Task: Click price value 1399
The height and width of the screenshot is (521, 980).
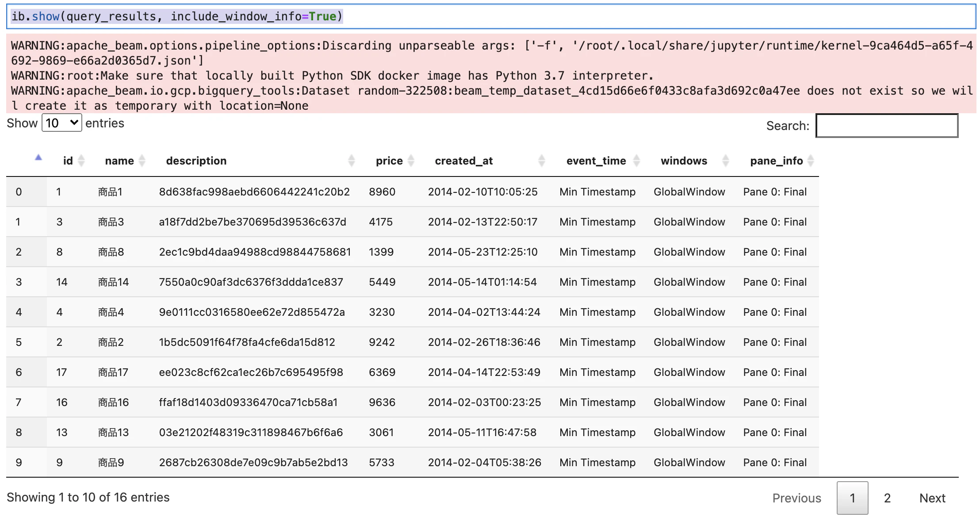Action: [x=381, y=252]
